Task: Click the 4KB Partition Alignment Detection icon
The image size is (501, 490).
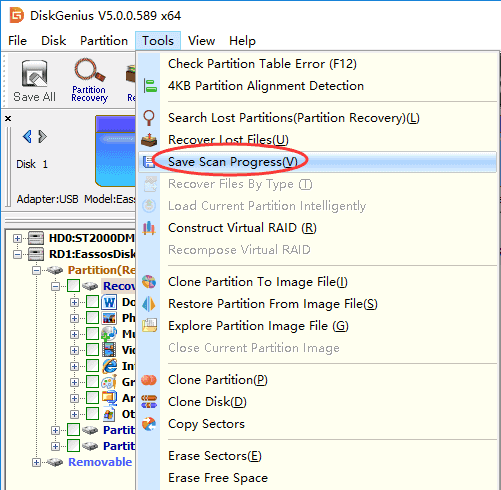Action: [x=150, y=86]
